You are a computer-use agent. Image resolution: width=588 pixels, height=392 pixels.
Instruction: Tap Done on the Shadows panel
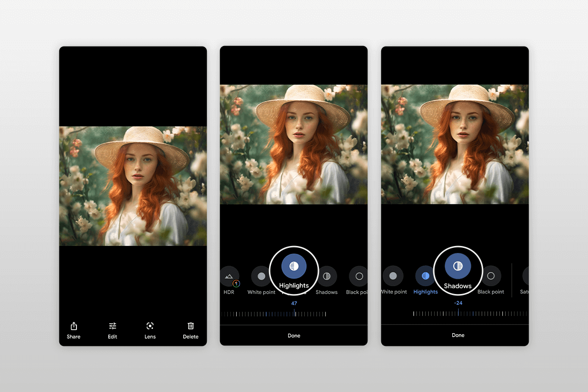tap(457, 335)
